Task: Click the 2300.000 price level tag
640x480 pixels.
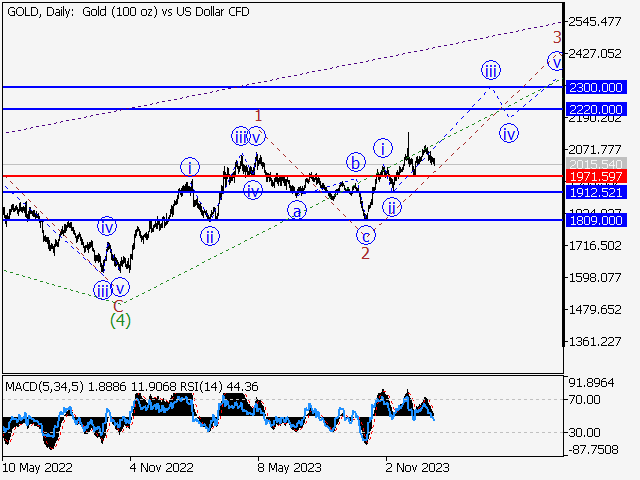Action: (x=594, y=88)
